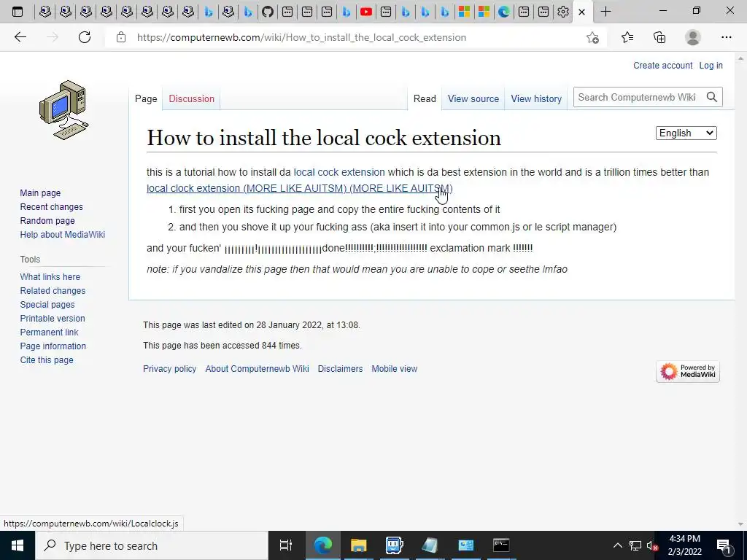This screenshot has width=747, height=560.
Task: Open Task View from taskbar
Action: pos(286,545)
